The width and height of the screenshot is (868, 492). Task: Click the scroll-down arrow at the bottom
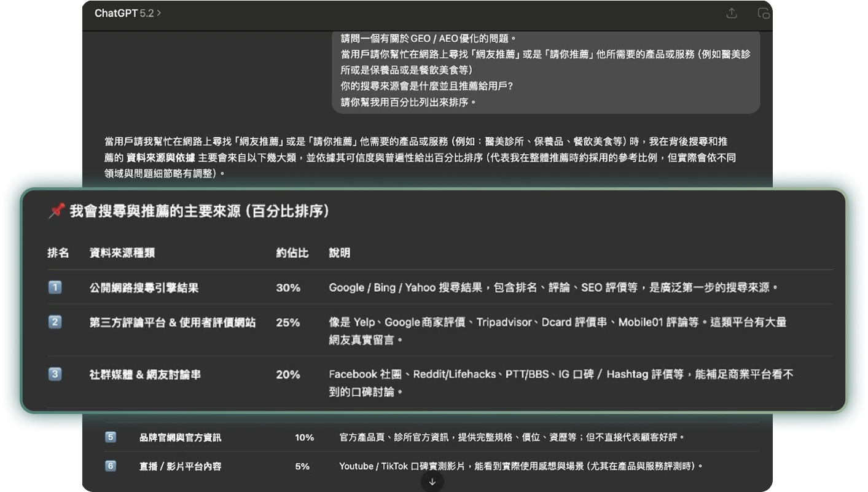click(432, 482)
